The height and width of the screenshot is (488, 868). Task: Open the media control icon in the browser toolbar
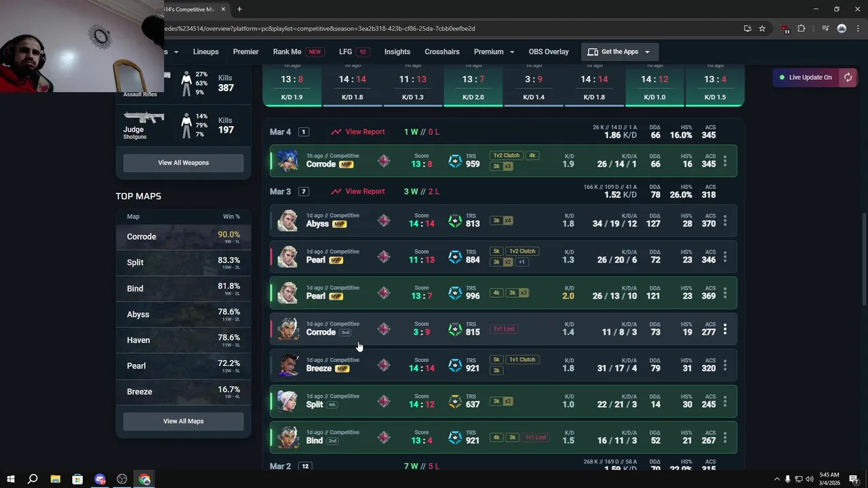click(825, 28)
